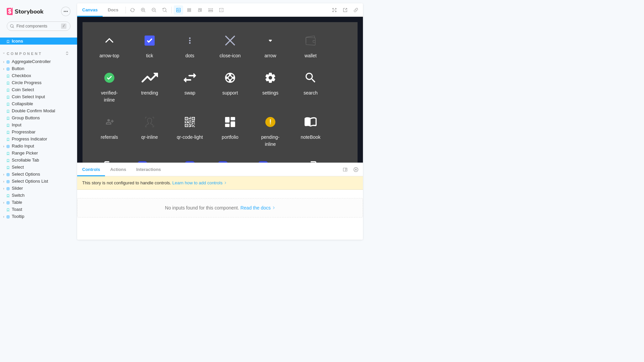Focus the Find components search field
The height and width of the screenshot is (362, 644).
(x=39, y=26)
